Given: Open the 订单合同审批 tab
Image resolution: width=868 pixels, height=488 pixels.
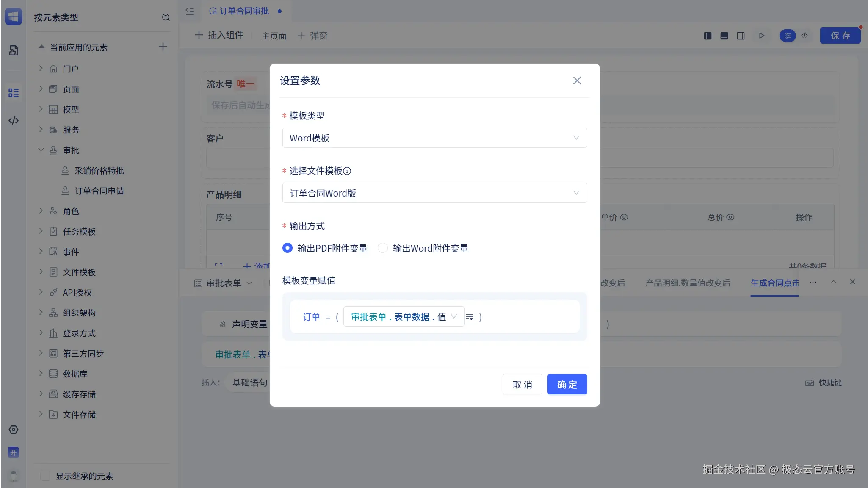Looking at the screenshot, I should (244, 11).
